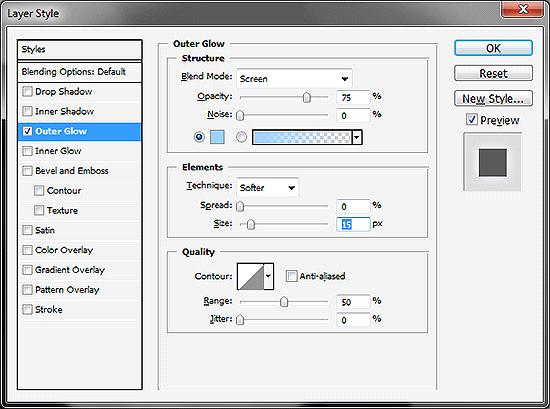Open the contour curve thumbnail
This screenshot has width=550, height=409.
(250, 276)
